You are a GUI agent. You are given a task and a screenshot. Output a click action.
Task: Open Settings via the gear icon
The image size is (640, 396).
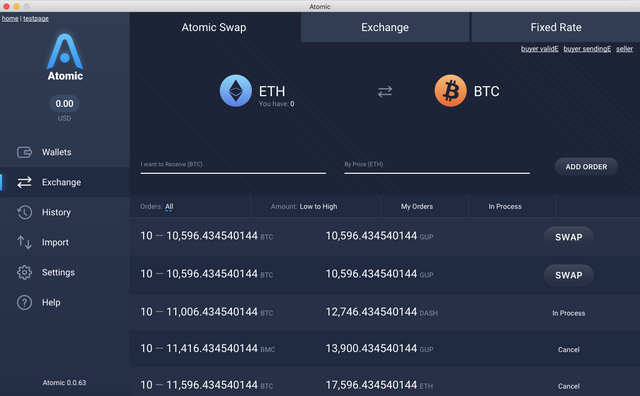24,272
